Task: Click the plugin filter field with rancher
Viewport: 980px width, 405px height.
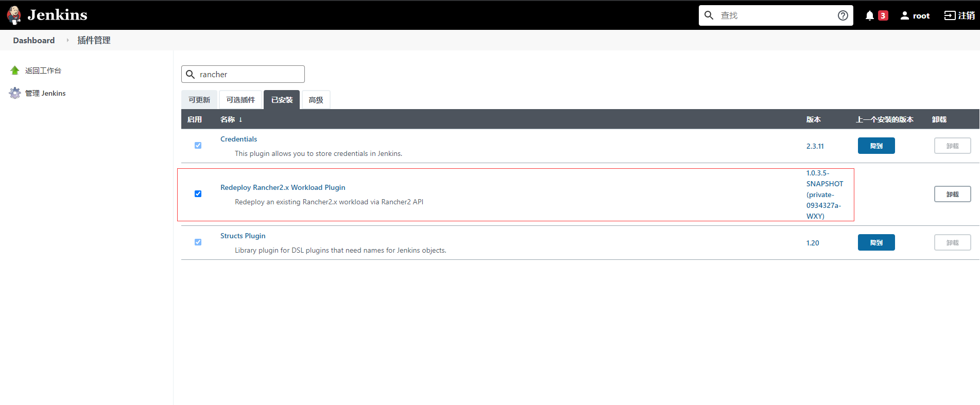Action: coord(243,74)
